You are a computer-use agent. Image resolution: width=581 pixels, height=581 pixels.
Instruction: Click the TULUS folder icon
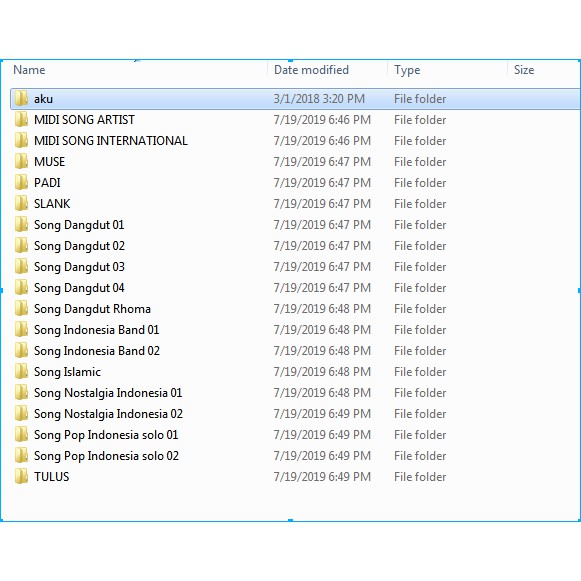(x=21, y=477)
